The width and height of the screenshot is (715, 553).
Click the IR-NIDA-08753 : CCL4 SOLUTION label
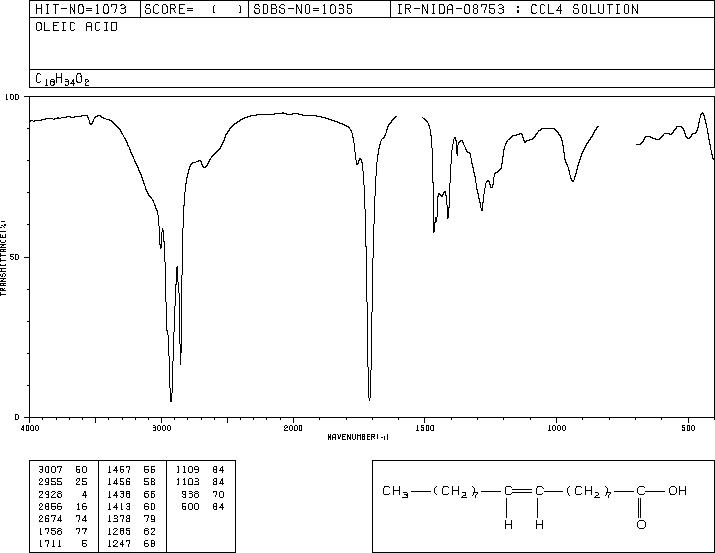[518, 9]
